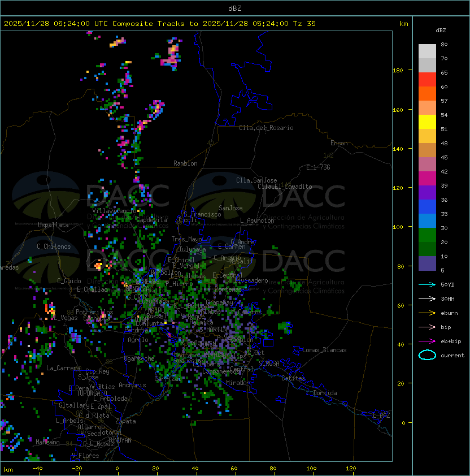Click the 'dBZ' title at top center
Viewport: 470px width, 476px height.
[235, 8]
